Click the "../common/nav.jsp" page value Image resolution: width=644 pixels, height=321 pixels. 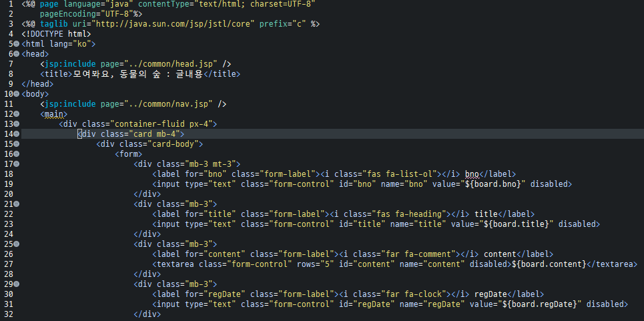coord(169,104)
